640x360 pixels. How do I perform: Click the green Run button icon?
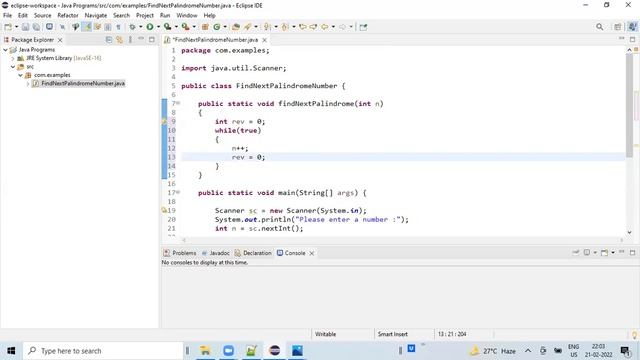point(150,27)
